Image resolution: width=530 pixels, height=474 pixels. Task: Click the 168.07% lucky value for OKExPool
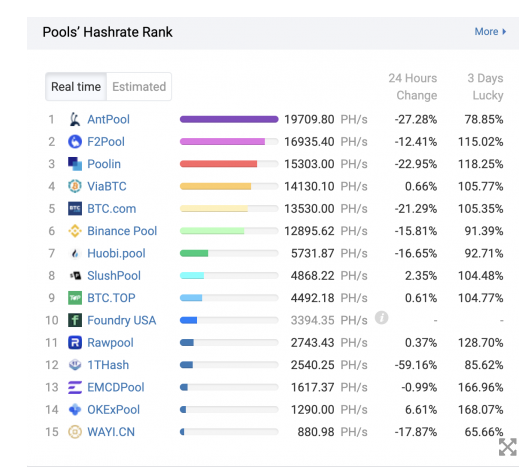point(481,409)
